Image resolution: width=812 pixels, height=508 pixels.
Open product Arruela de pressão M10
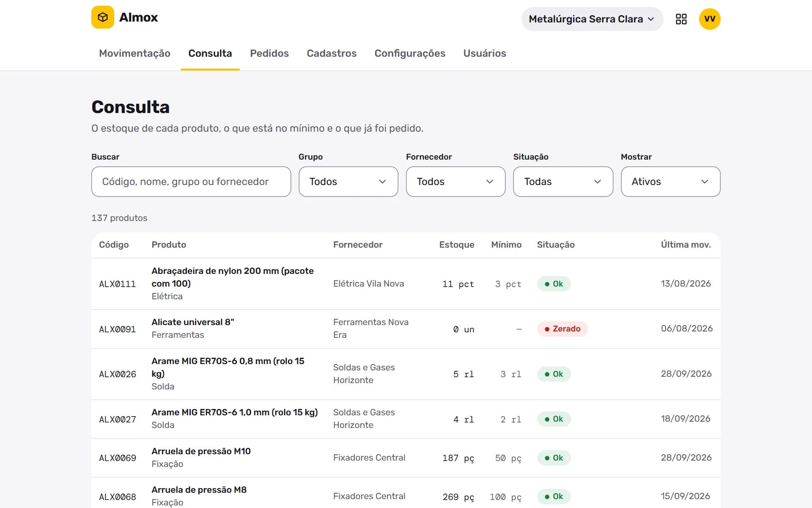(201, 451)
